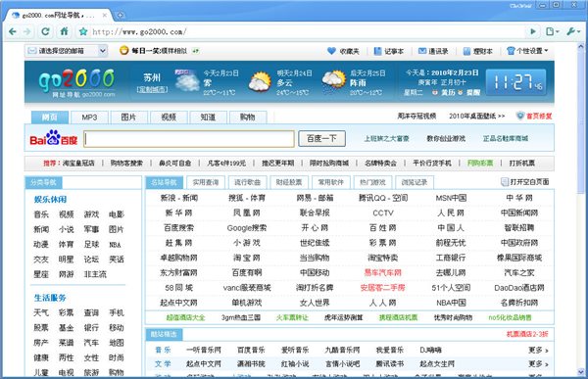Click 定制城市 link under 苏州
588x379 pixels.
[152, 89]
